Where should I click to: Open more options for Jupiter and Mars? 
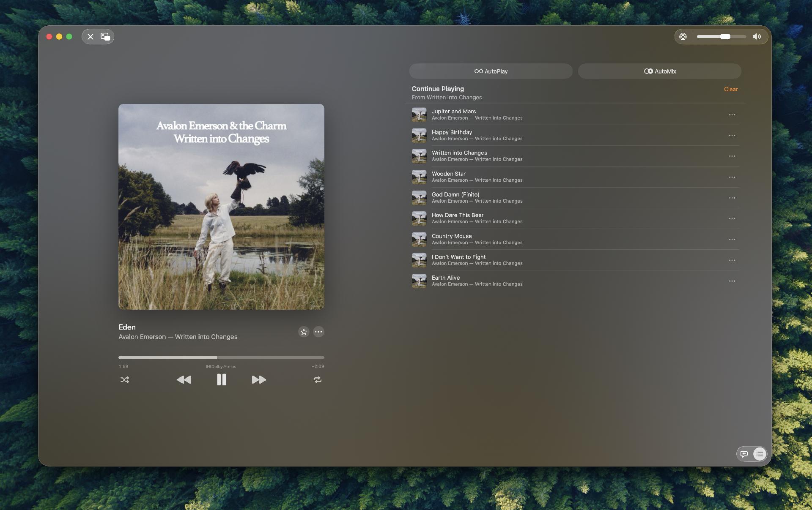(732, 115)
